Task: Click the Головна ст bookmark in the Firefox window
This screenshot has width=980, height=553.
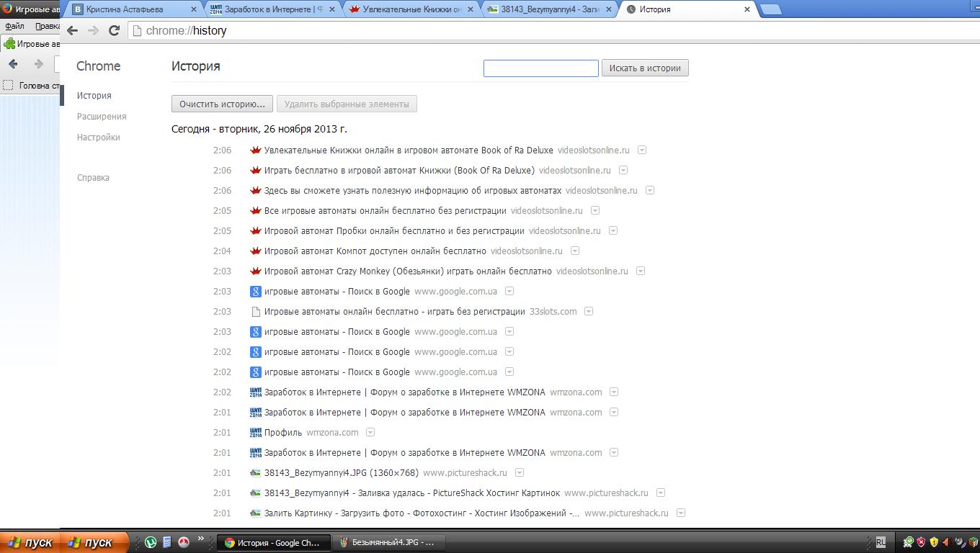Action: (32, 86)
